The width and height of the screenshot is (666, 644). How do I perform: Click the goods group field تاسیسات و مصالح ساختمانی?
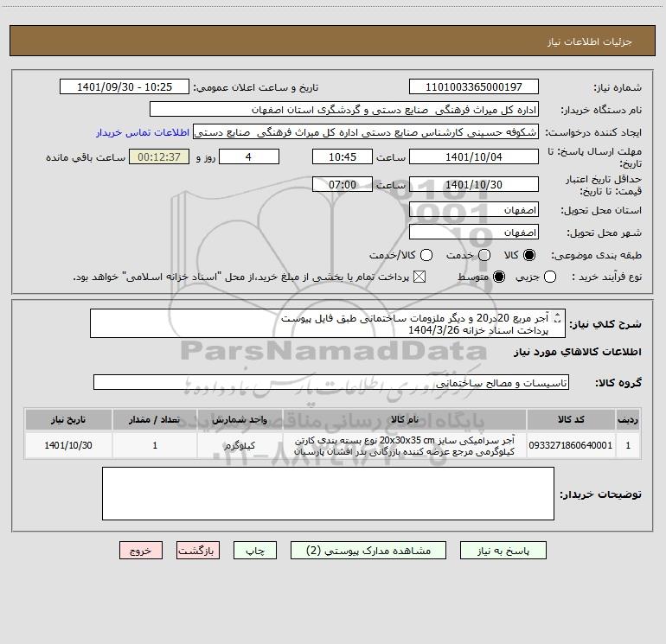(331, 382)
